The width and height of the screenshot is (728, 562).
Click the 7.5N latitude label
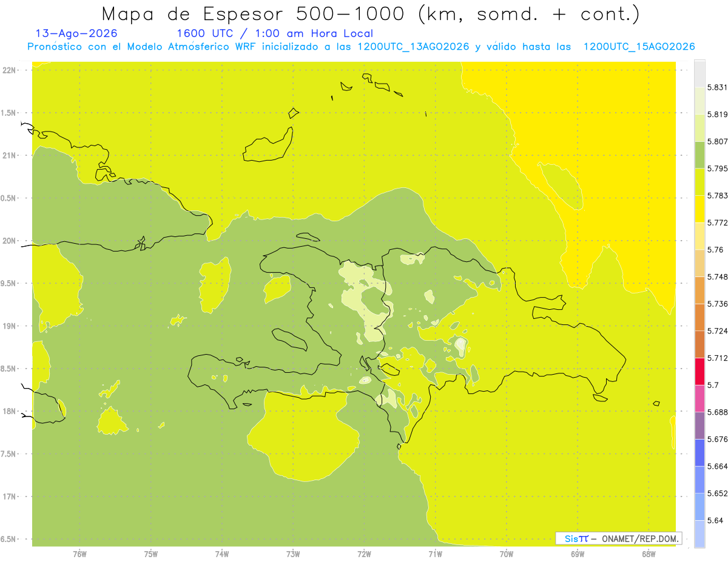pos(9,454)
